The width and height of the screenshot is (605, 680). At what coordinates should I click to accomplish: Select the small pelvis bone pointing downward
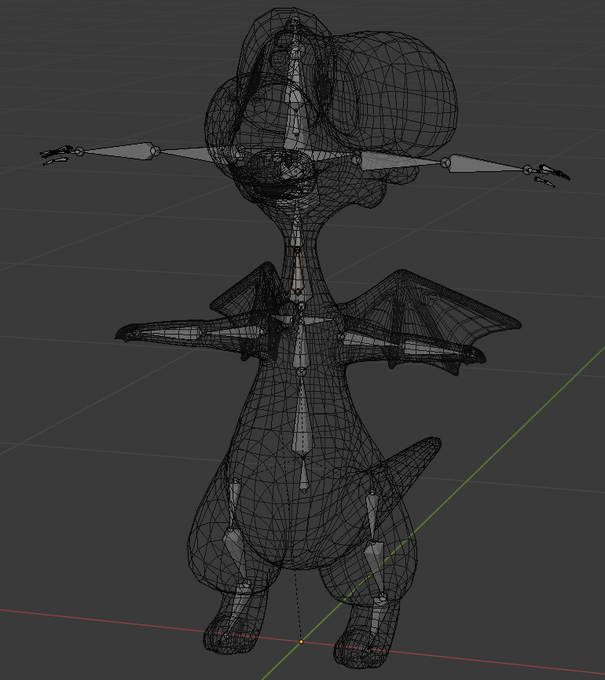point(304,475)
